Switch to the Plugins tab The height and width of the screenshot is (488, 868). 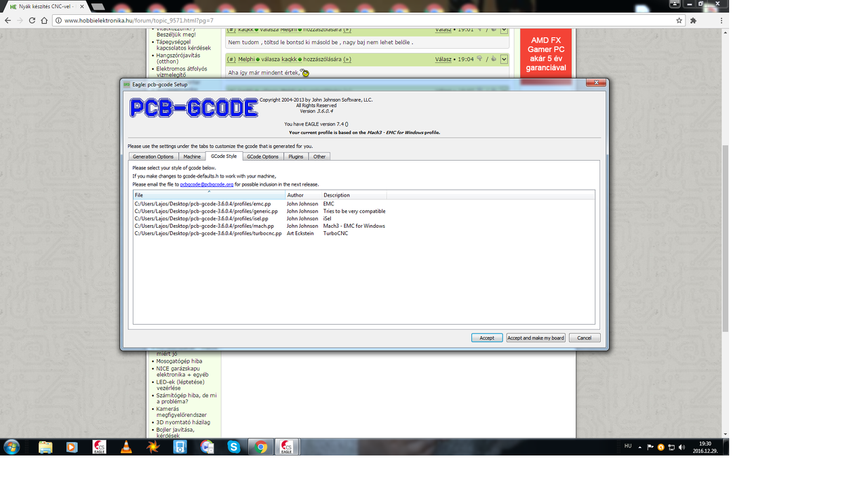(x=296, y=157)
